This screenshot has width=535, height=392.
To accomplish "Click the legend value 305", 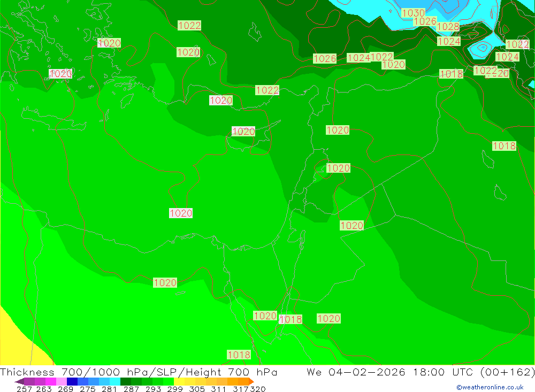I will click(x=196, y=389).
